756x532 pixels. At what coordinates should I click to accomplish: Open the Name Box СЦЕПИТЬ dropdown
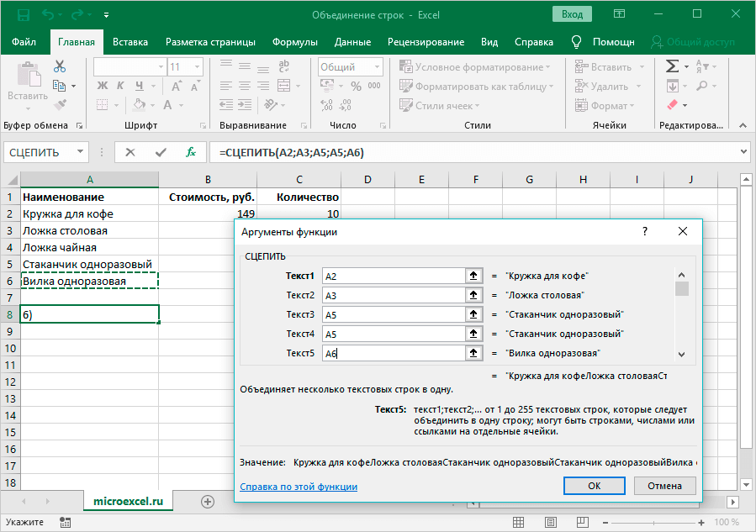coord(80,152)
